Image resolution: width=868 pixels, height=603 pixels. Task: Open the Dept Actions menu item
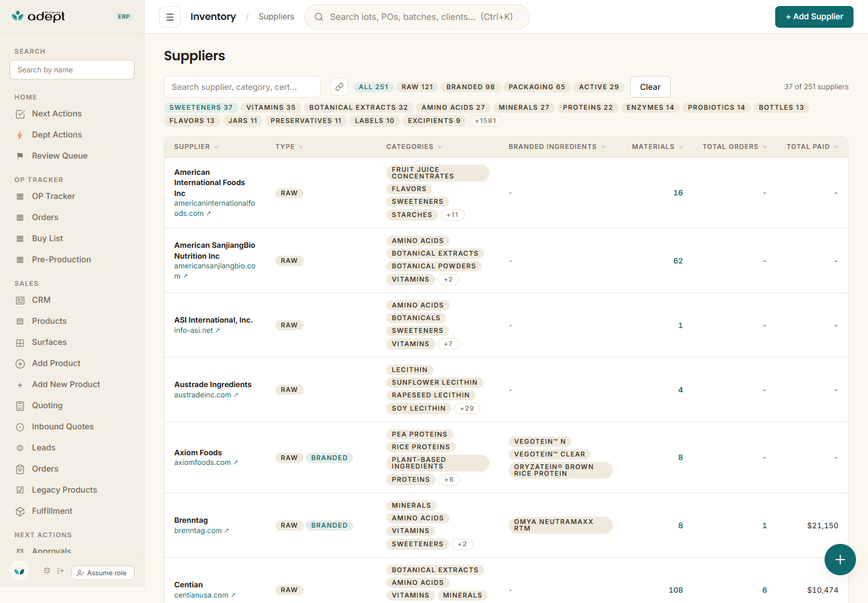tap(72, 135)
